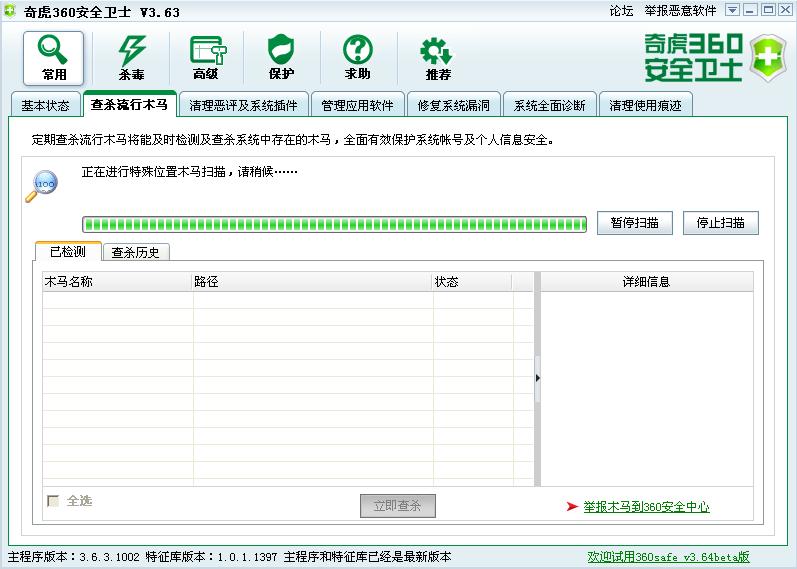Image resolution: width=797 pixels, height=569 pixels.
Task: Close the 360安全卫士 window
Action: point(785,10)
